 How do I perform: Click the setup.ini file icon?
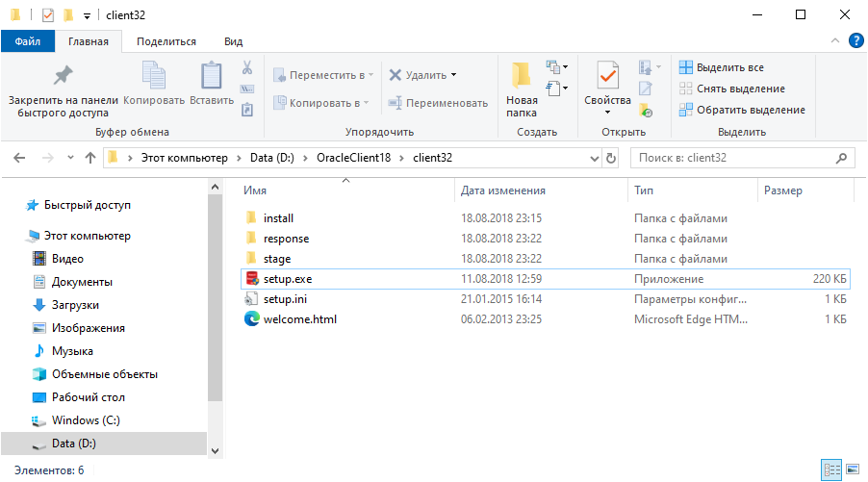point(251,299)
